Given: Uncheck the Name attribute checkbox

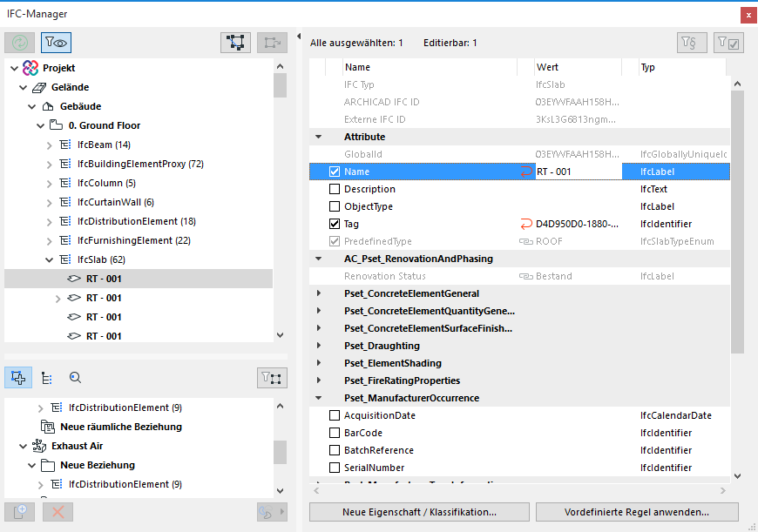Looking at the screenshot, I should click(x=335, y=172).
